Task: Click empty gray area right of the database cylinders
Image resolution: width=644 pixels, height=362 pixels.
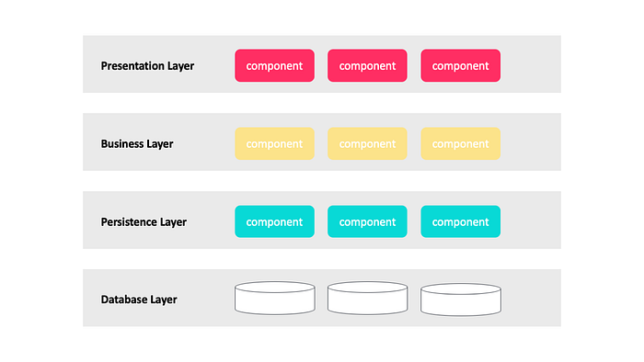Action: (x=532, y=298)
